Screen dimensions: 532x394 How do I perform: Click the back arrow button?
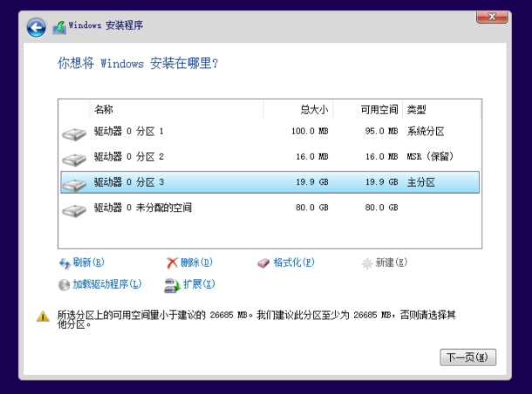tap(37, 28)
